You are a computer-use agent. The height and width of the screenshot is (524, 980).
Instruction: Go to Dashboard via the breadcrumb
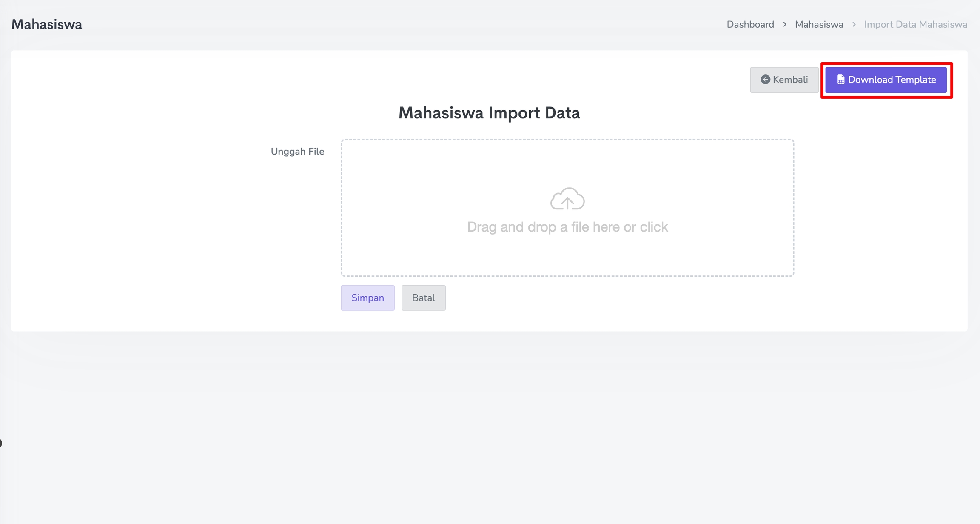coord(750,25)
